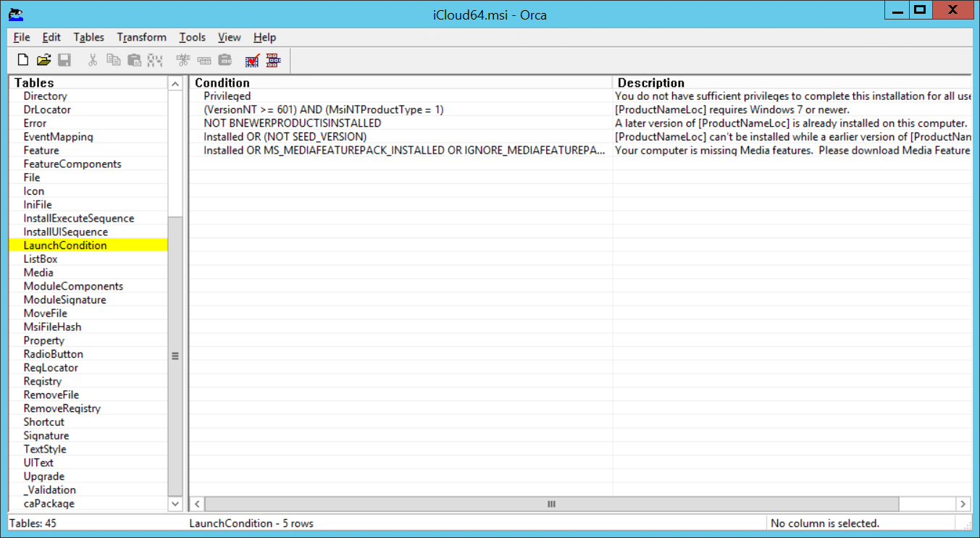The width and height of the screenshot is (980, 538).
Task: Click the New file toolbar icon
Action: coord(23,61)
